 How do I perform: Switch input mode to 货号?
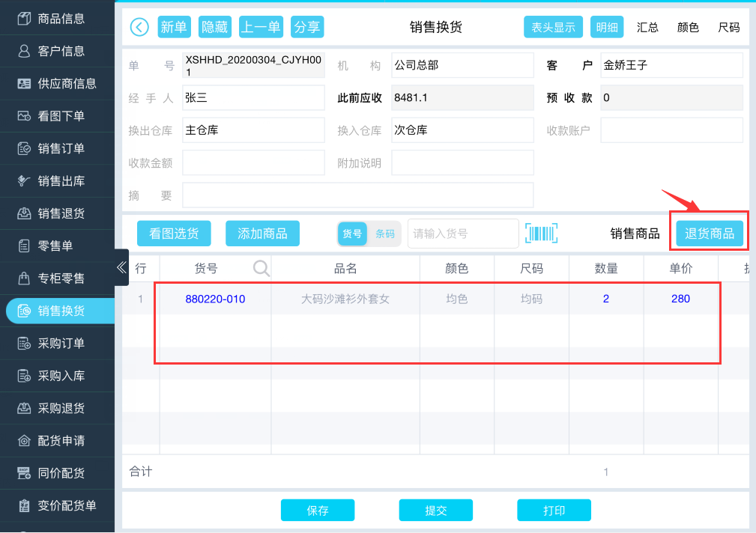[352, 234]
